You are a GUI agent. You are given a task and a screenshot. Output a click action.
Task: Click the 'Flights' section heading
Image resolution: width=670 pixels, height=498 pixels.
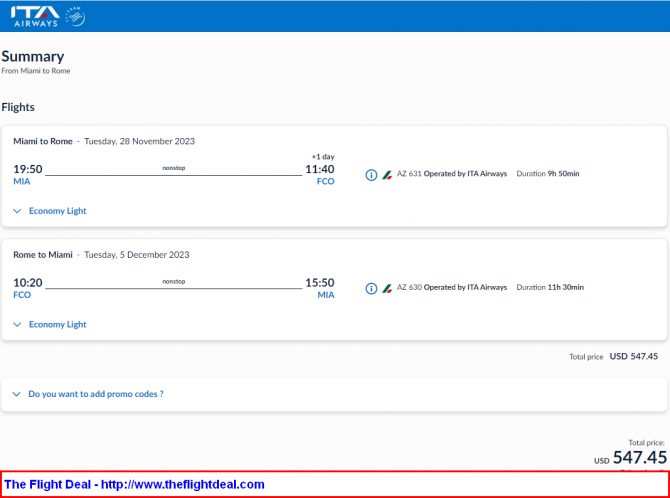[x=18, y=107]
